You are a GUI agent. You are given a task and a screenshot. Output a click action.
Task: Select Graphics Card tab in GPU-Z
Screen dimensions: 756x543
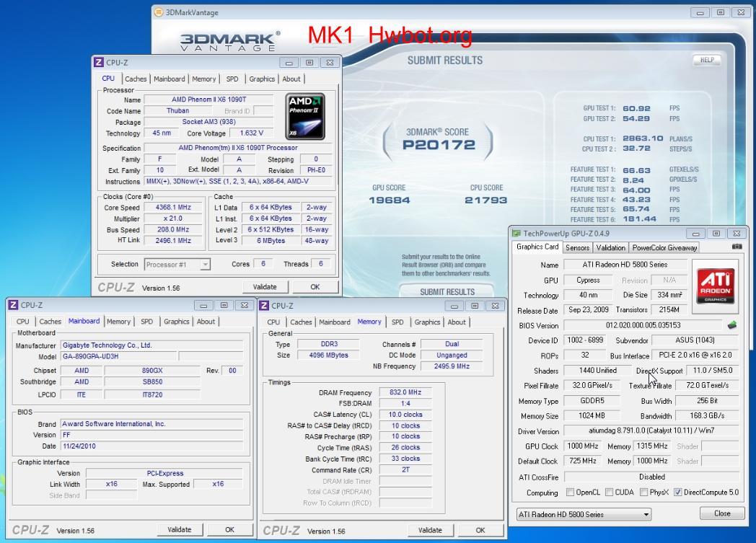537,247
